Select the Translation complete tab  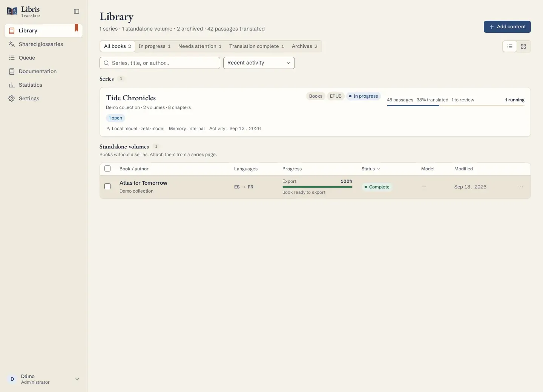pyautogui.click(x=256, y=46)
